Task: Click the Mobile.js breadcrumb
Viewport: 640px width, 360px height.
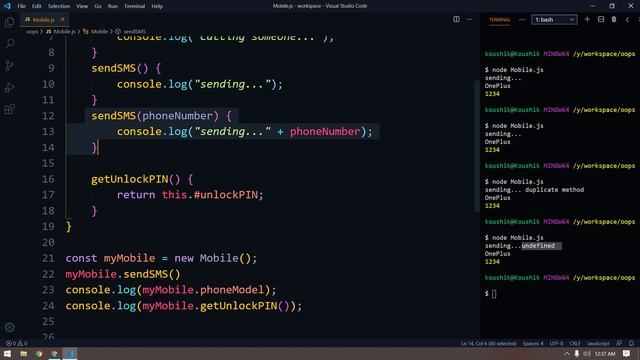Action: click(x=61, y=31)
